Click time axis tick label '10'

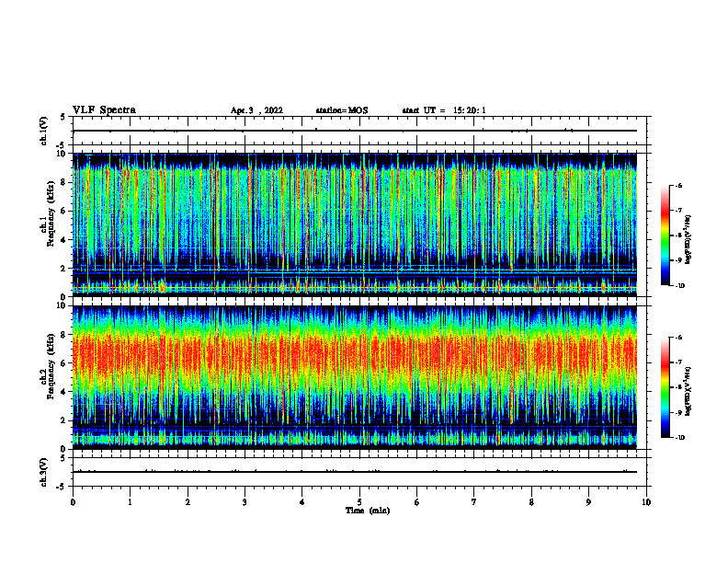click(646, 502)
